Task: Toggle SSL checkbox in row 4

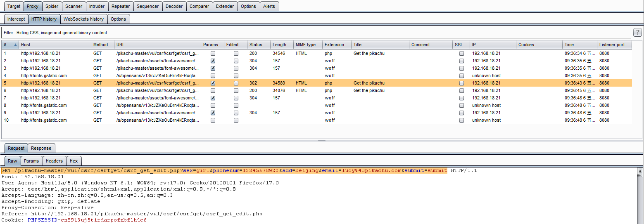Action: (x=461, y=75)
